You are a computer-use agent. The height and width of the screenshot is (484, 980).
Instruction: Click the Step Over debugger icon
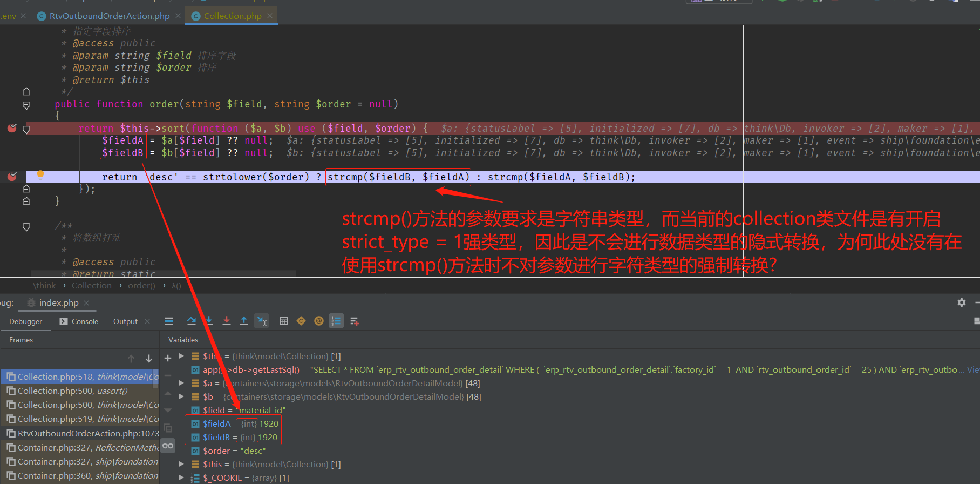point(192,321)
